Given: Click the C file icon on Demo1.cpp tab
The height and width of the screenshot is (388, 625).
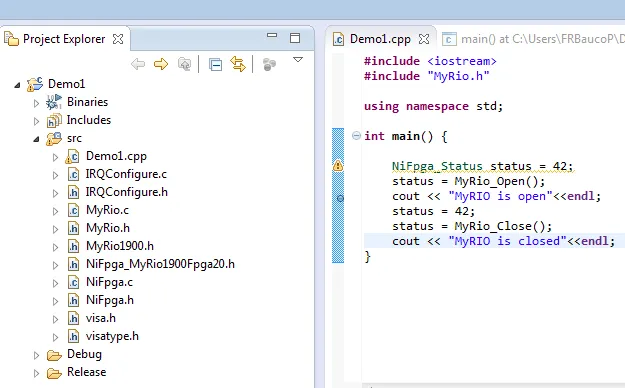Looking at the screenshot, I should pos(338,39).
